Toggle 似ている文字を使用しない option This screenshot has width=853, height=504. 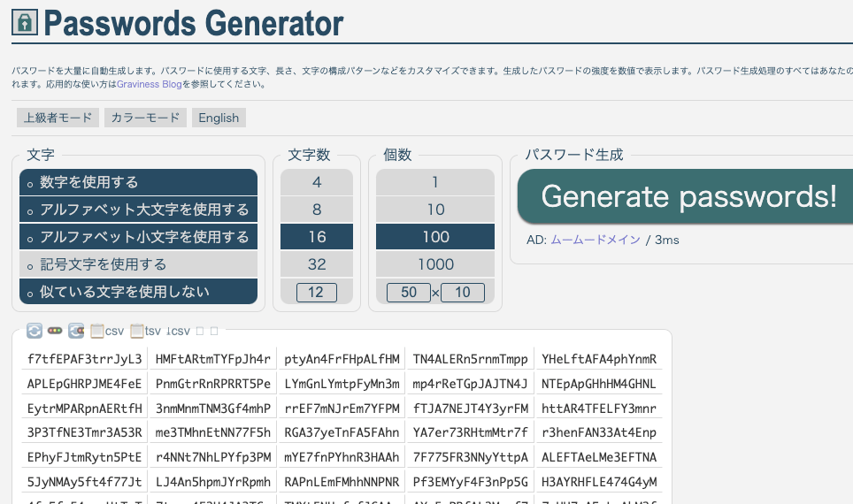pos(138,292)
